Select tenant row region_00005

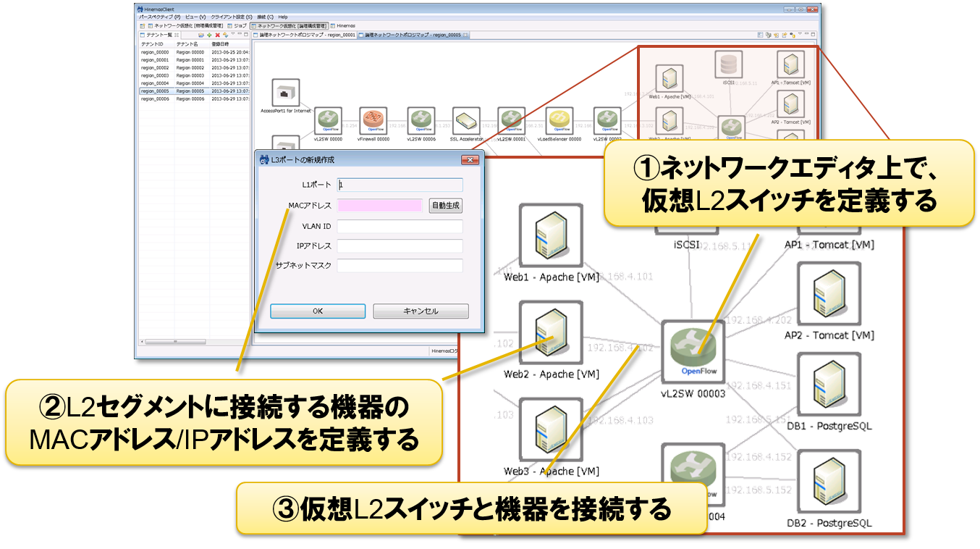click(x=194, y=91)
